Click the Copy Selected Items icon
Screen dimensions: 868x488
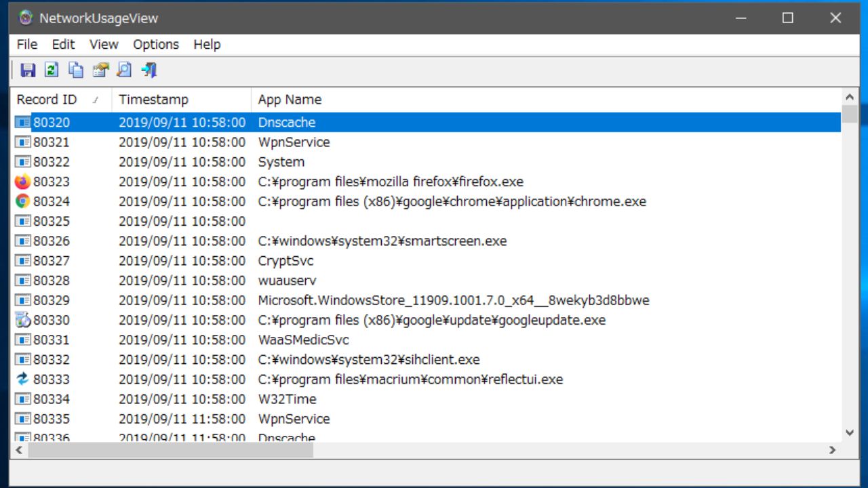[x=76, y=70]
